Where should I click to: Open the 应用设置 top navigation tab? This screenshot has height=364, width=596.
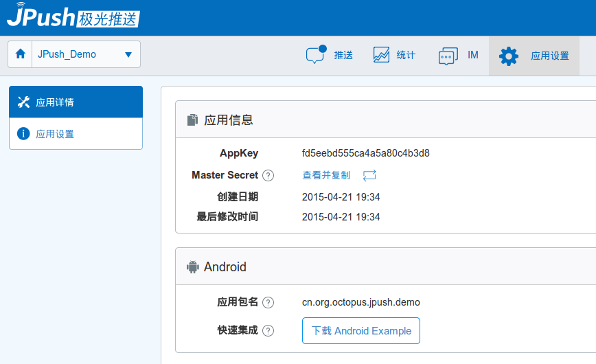coord(534,56)
